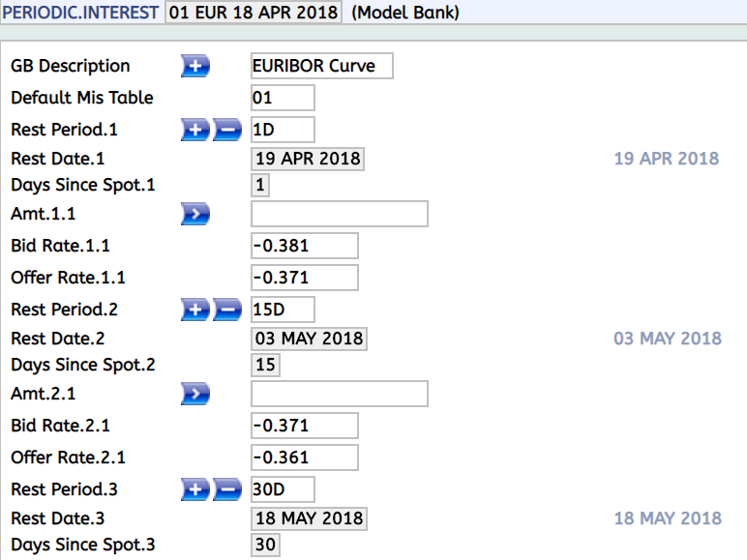Delete Rest Period.2 using minus icon

coord(227,309)
